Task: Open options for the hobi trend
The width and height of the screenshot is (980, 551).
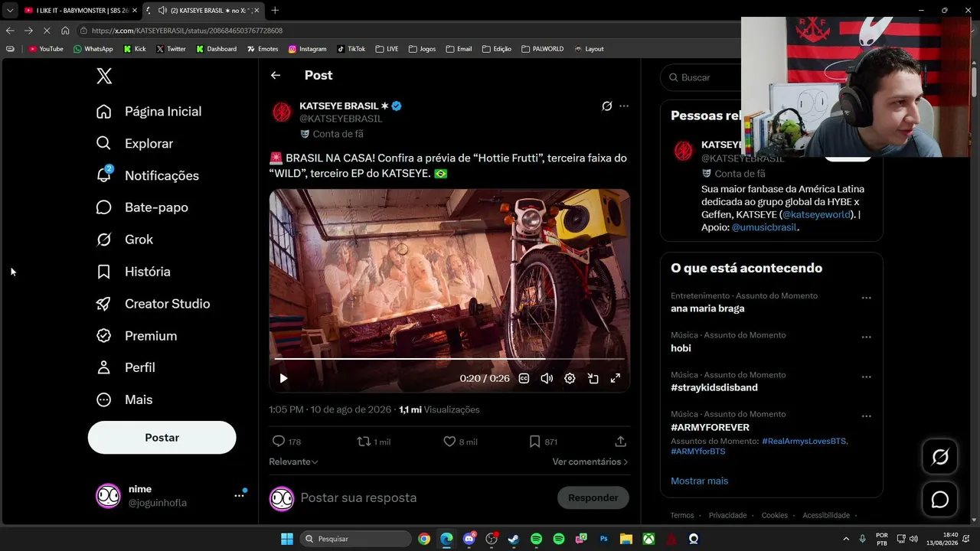Action: click(866, 337)
